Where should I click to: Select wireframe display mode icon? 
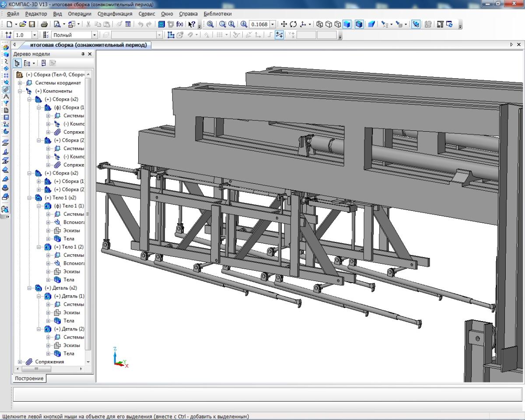319,24
